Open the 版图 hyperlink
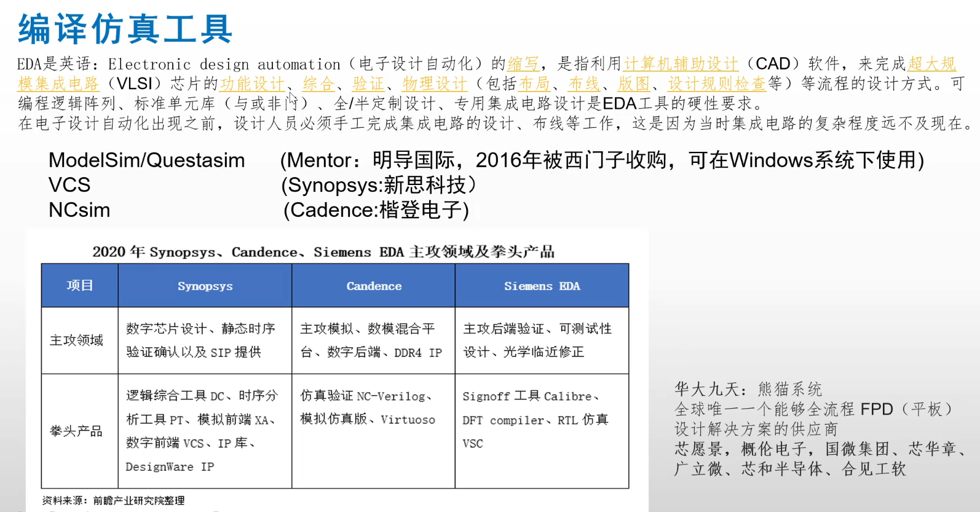The image size is (980, 512). 634,84
